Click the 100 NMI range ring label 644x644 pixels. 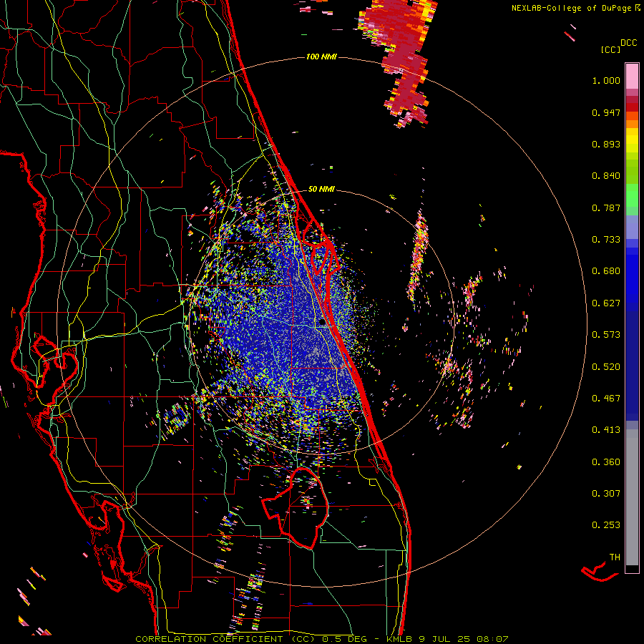321,57
